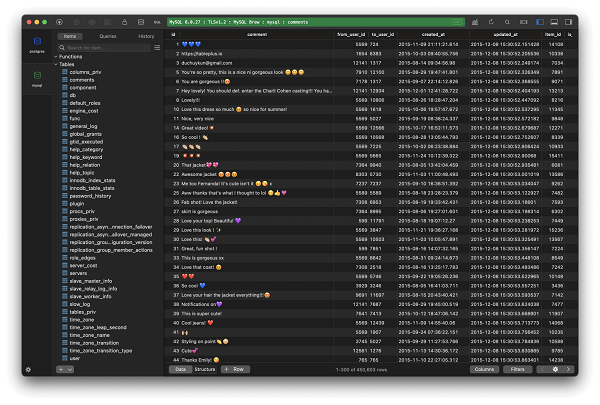Open the Columns button

(x=486, y=369)
